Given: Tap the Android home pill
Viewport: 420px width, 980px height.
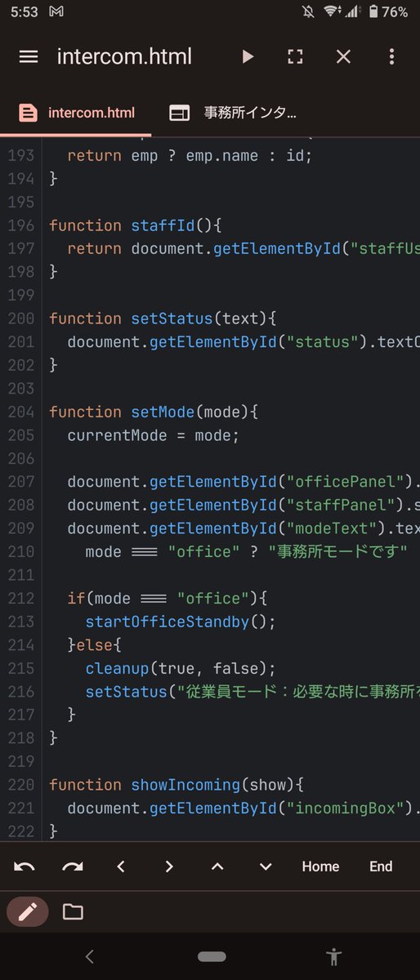Looking at the screenshot, I should [212, 956].
